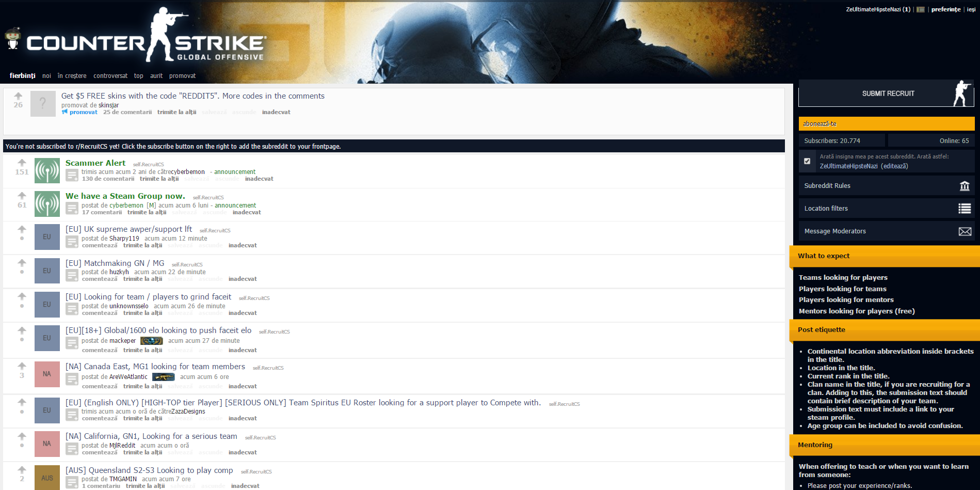Log out via the "ieși" link
This screenshot has width=980, height=490.
(x=971, y=9)
